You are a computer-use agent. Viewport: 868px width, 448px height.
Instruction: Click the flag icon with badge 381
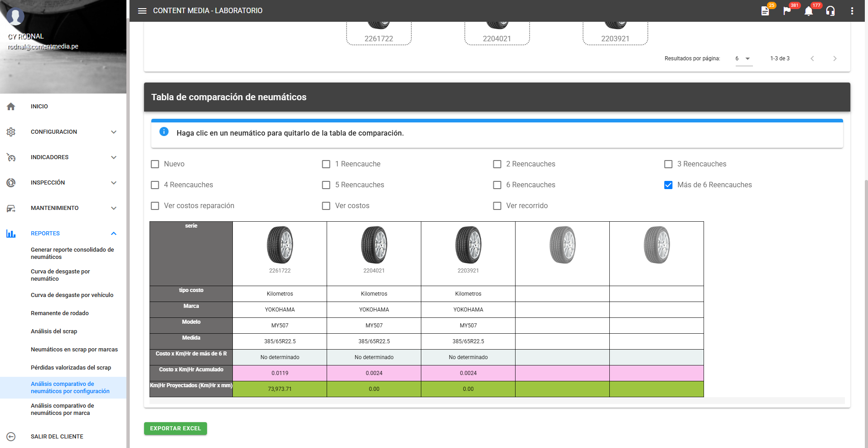[787, 11]
